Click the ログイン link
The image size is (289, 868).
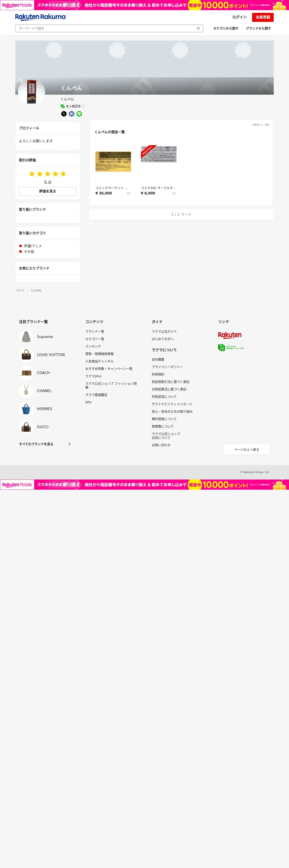[239, 17]
